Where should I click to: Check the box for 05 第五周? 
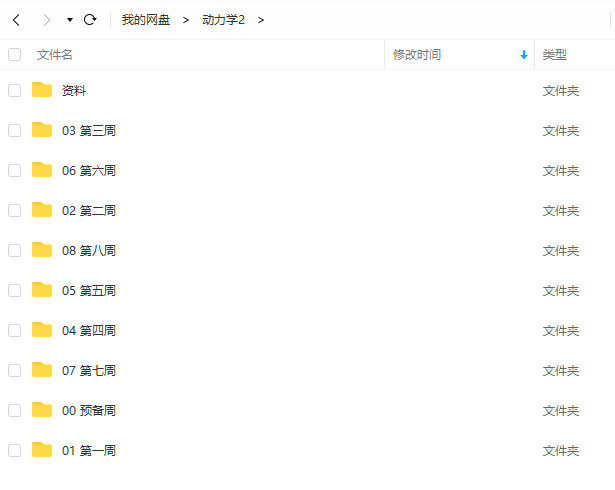[15, 291]
